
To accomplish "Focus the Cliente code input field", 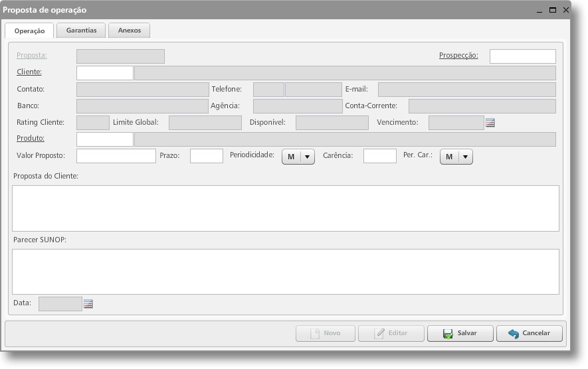I will click(x=104, y=73).
